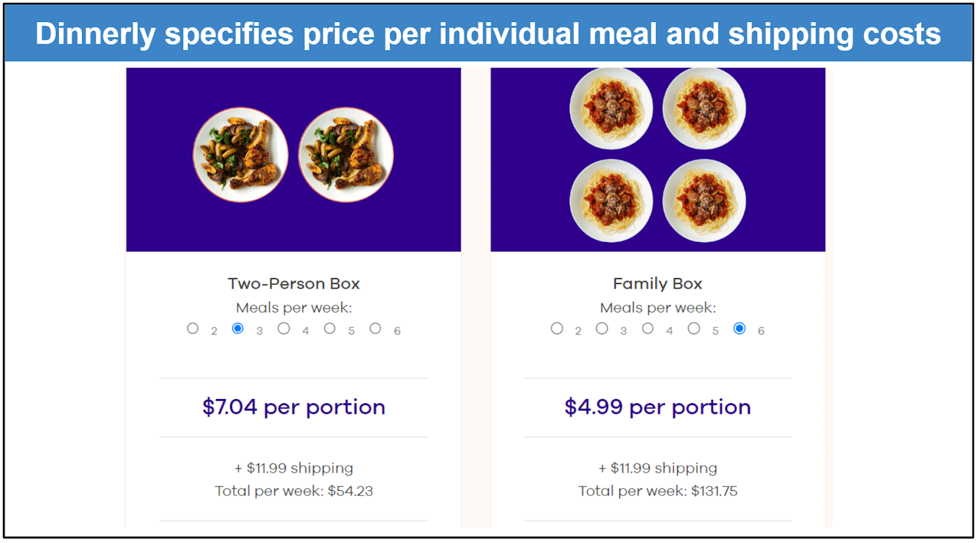Click the top-right spaghetti plate image
Viewport: 980px width, 543px height.
tap(704, 108)
